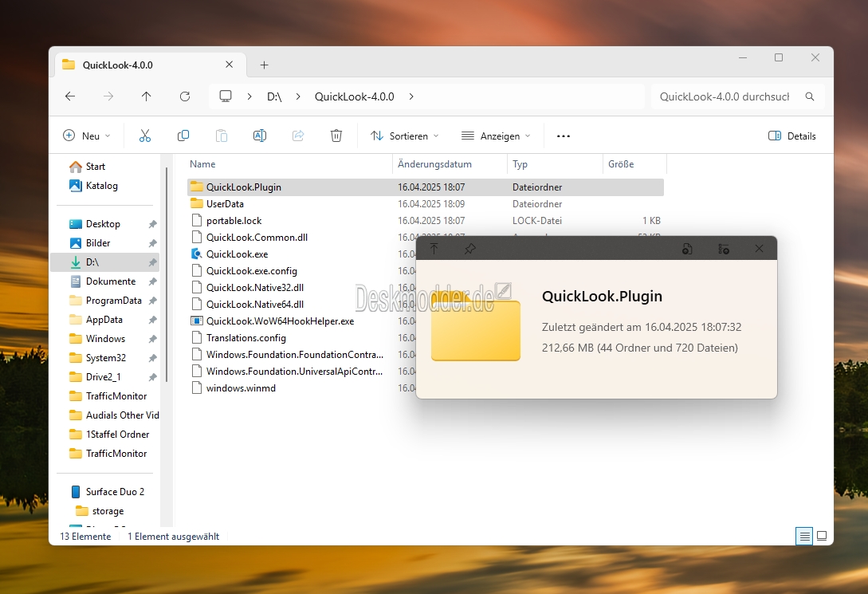Click the Paste clipboard icon
The image size is (868, 594).
tap(222, 136)
